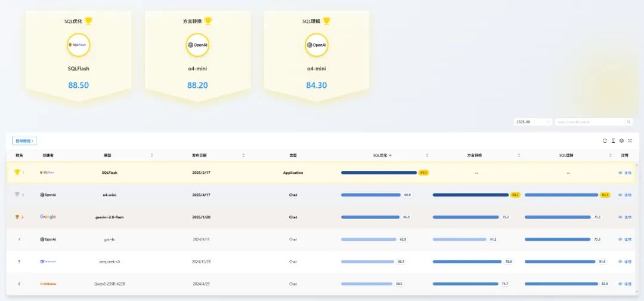Click the 排名 column header
Screen dimensions: 644x301
[19, 155]
